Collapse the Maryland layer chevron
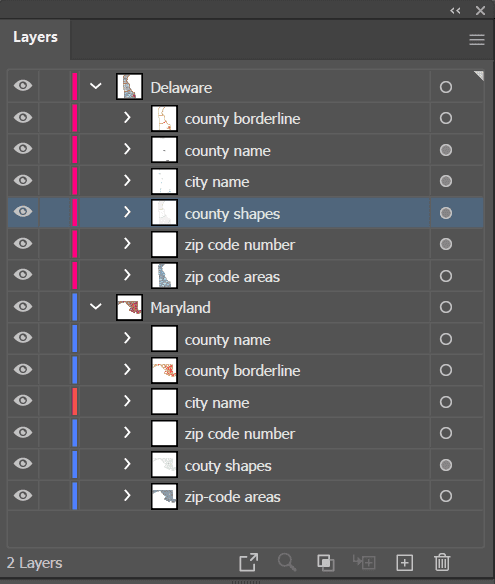 [96, 307]
